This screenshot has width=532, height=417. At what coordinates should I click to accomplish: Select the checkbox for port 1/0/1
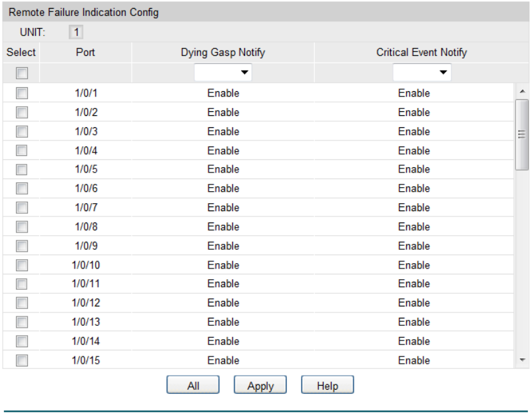coord(22,93)
